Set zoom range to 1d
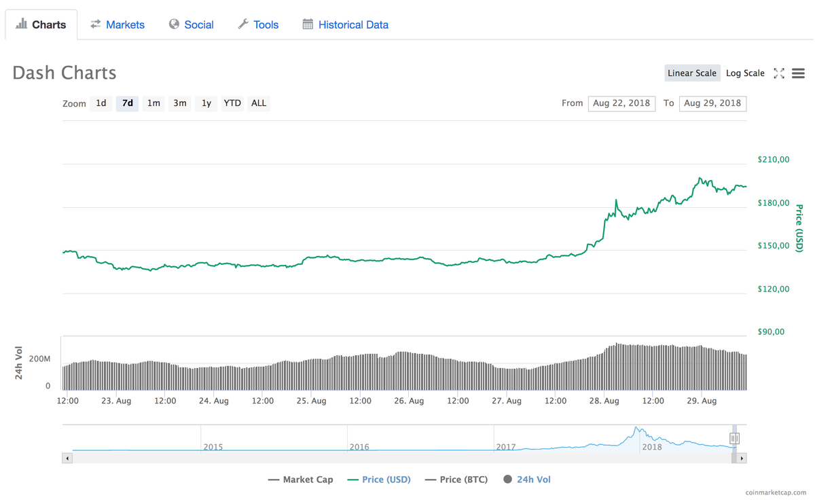Image resolution: width=815 pixels, height=504 pixels. click(101, 103)
